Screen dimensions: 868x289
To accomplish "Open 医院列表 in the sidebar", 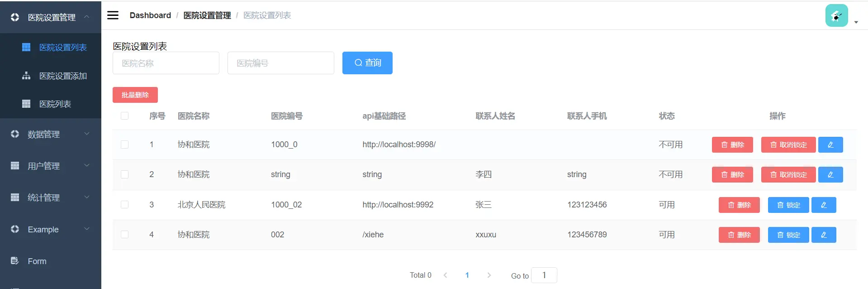I will click(51, 104).
